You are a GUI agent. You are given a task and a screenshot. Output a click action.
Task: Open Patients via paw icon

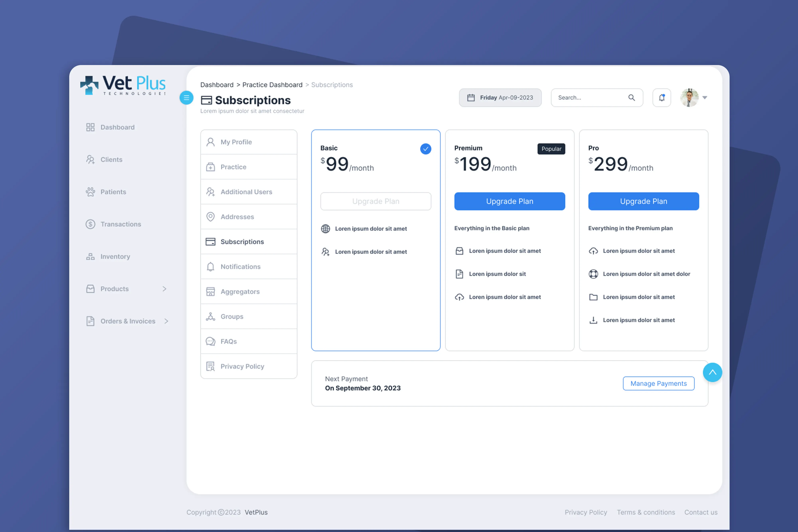(x=90, y=192)
